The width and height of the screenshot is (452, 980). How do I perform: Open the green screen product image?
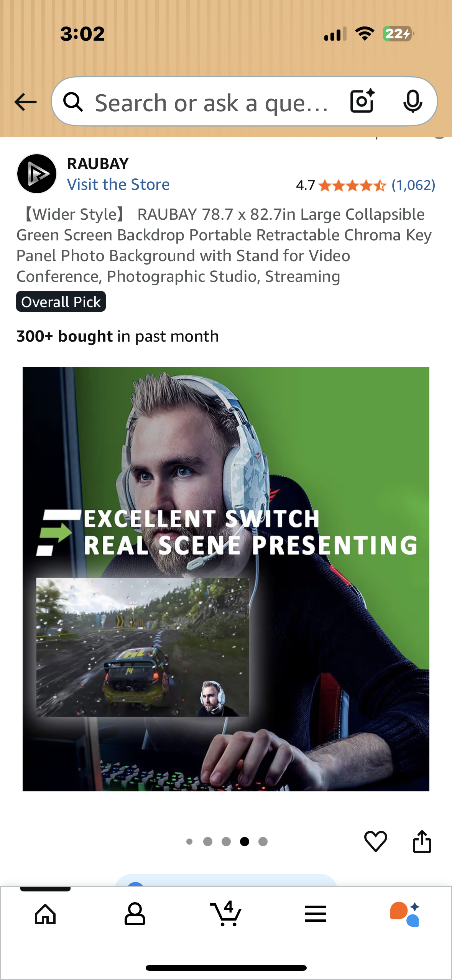tap(226, 579)
